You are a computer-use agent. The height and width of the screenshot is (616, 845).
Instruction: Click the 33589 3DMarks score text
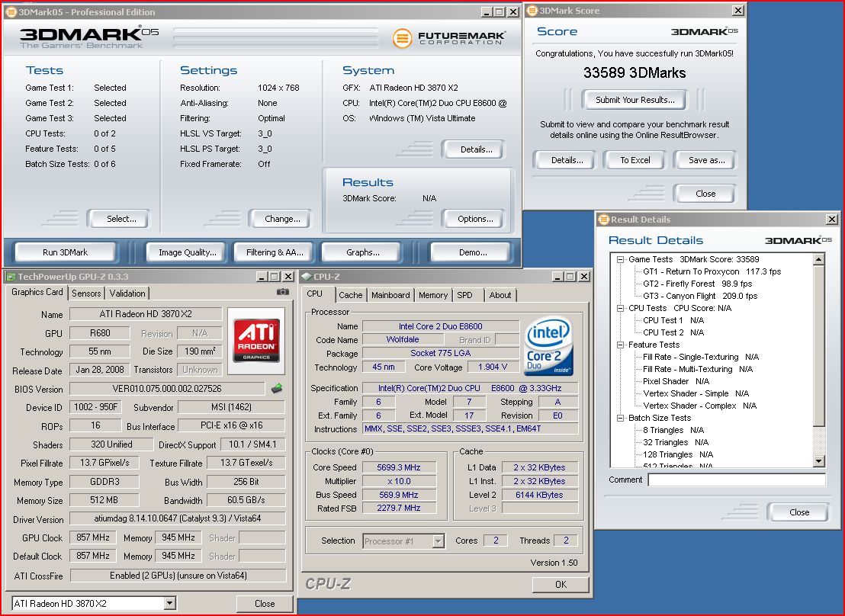tap(635, 72)
